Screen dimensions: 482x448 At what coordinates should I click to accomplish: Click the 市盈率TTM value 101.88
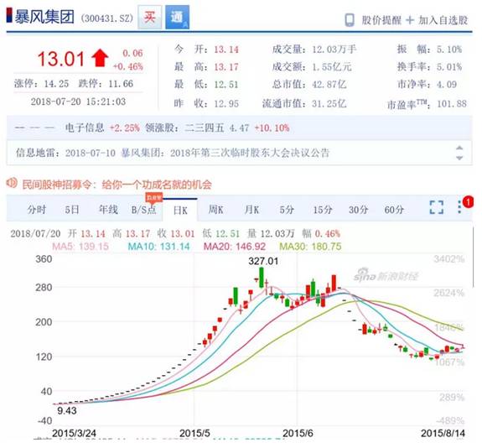point(452,104)
